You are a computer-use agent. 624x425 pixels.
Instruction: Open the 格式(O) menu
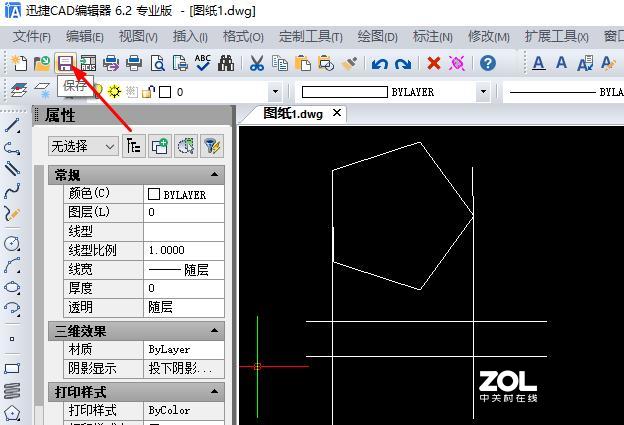pyautogui.click(x=243, y=37)
